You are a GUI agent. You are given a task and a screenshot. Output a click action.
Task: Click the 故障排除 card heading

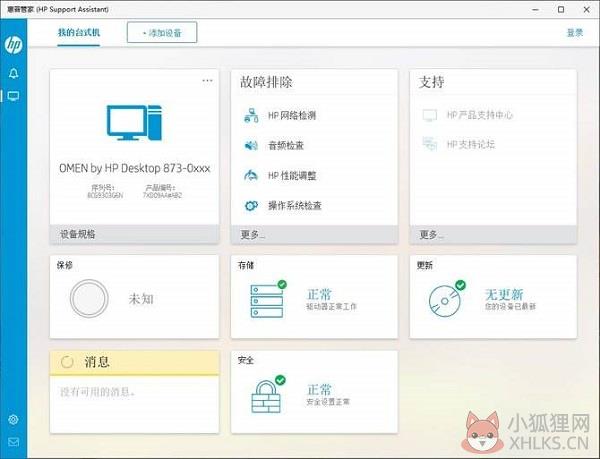(x=266, y=82)
